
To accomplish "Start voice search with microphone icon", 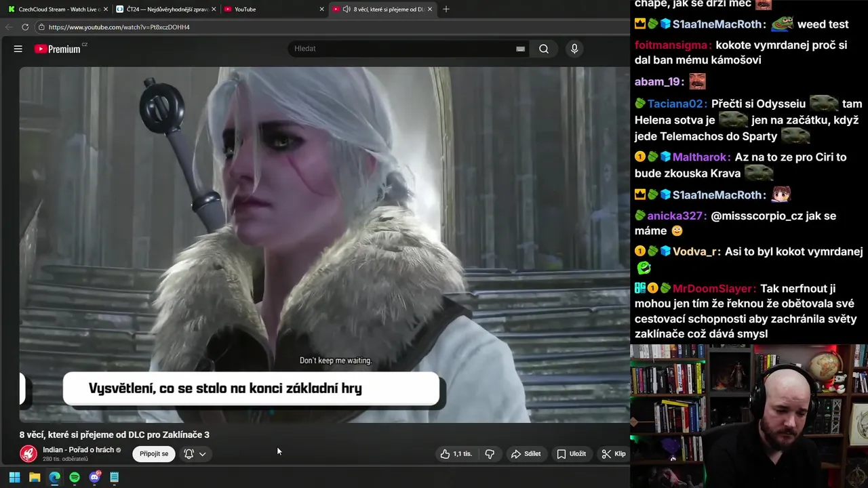I will click(x=574, y=49).
